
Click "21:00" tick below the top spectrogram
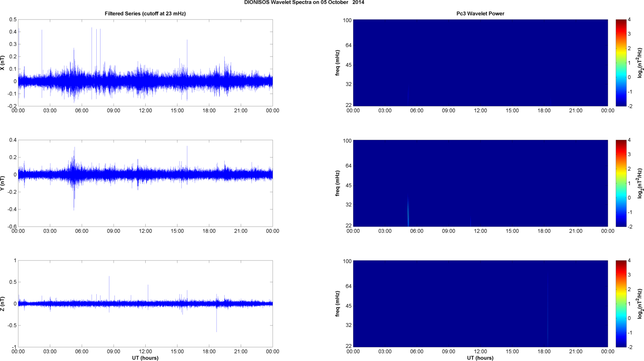[x=576, y=111]
